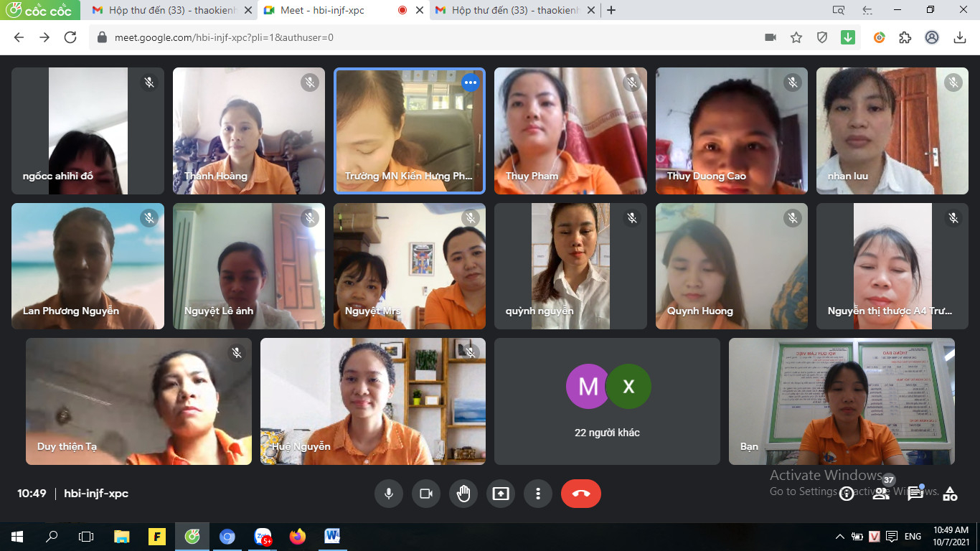Open more options three-dot menu in call bar
This screenshot has width=980, height=551.
pos(538,494)
